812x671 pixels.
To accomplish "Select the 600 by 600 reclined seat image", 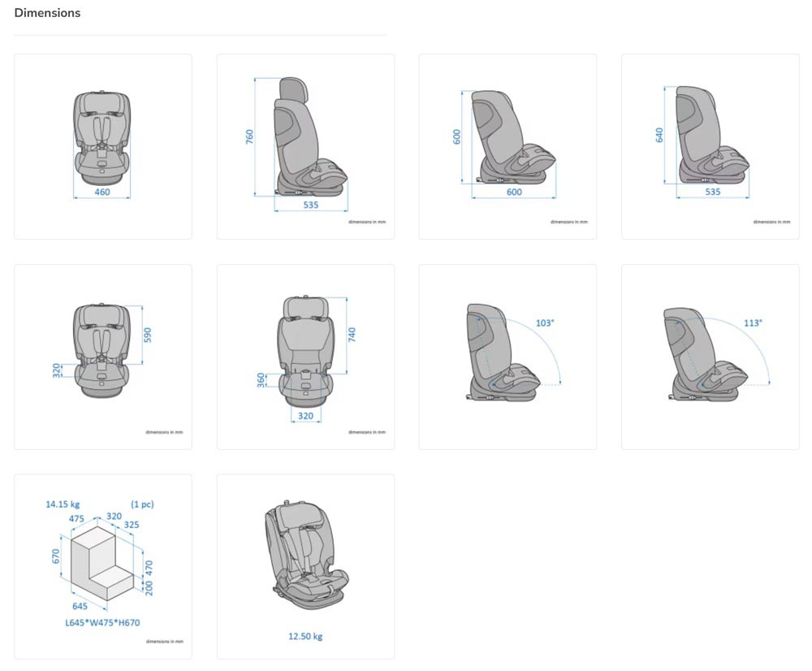I will tap(508, 146).
